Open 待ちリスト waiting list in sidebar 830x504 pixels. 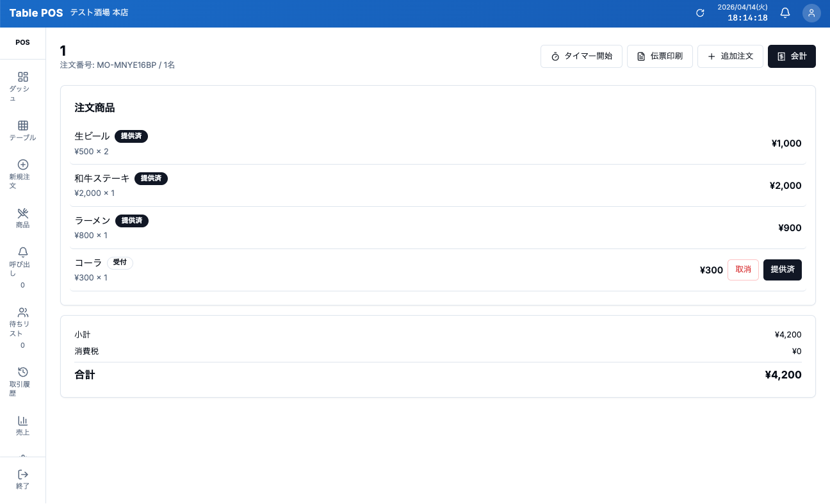coord(22,327)
